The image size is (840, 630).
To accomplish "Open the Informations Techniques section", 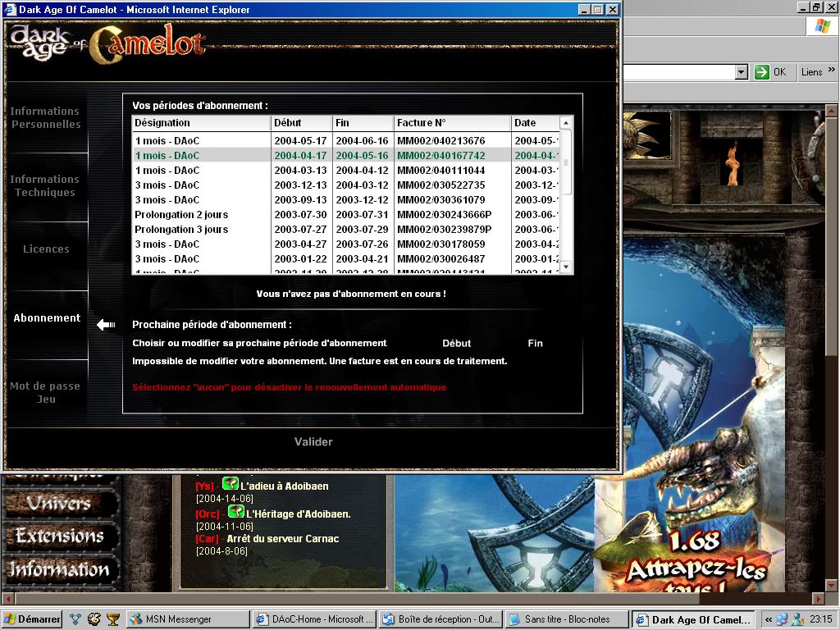I will coord(45,185).
